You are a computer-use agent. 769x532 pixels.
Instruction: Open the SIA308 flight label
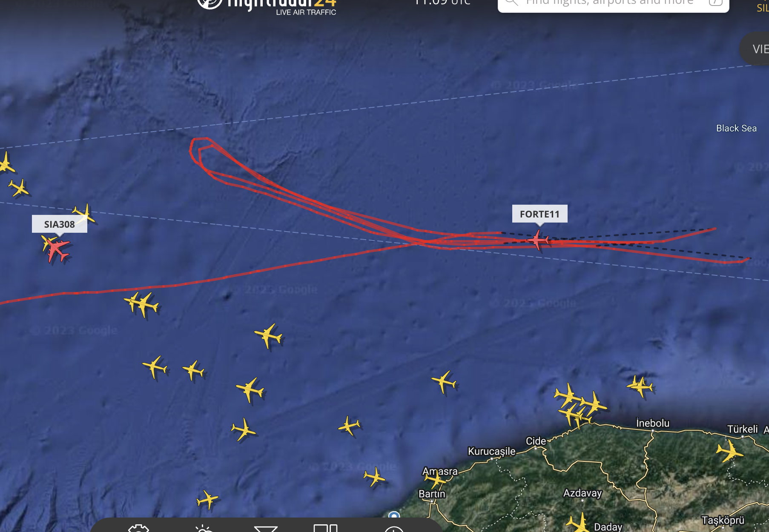click(x=60, y=224)
